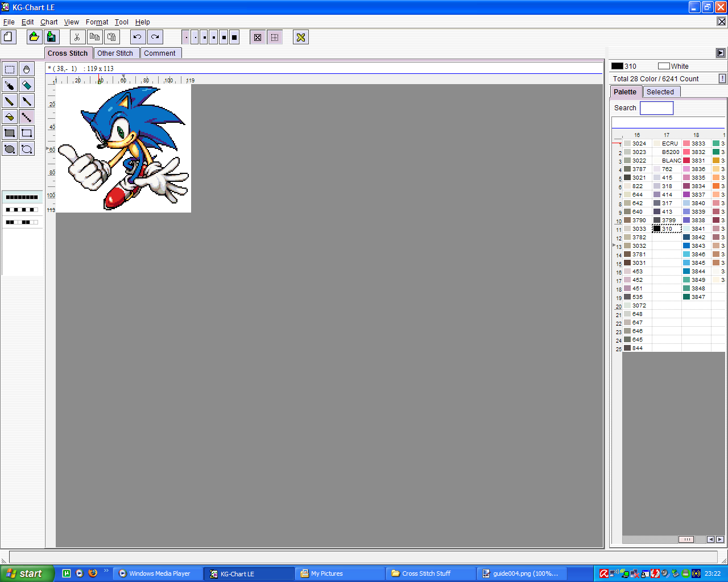
Task: Click inside the palette Search field
Action: tap(656, 108)
